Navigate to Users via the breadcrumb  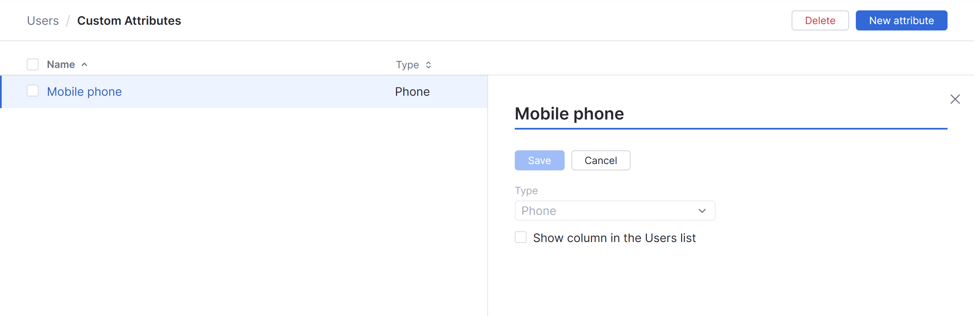click(x=42, y=20)
